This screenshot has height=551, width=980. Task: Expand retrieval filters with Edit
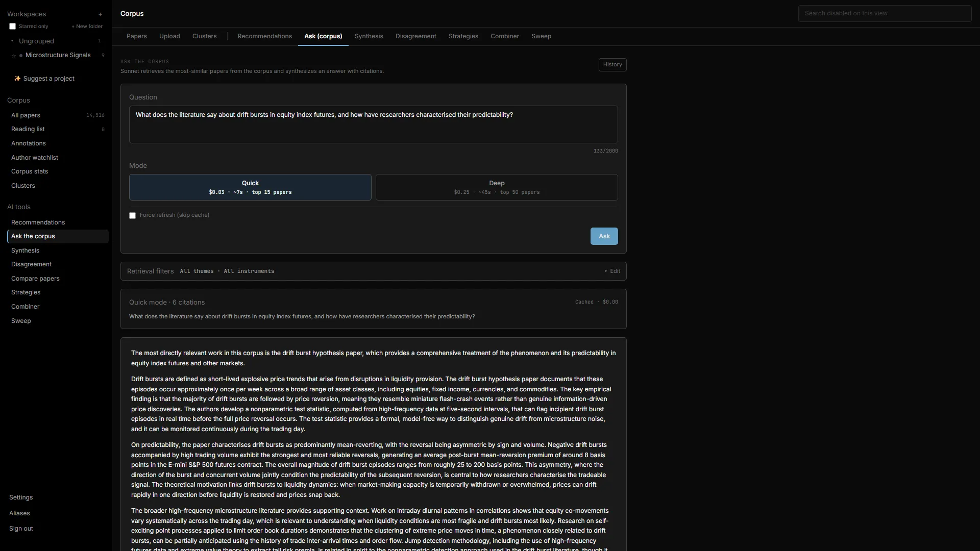[x=612, y=271]
